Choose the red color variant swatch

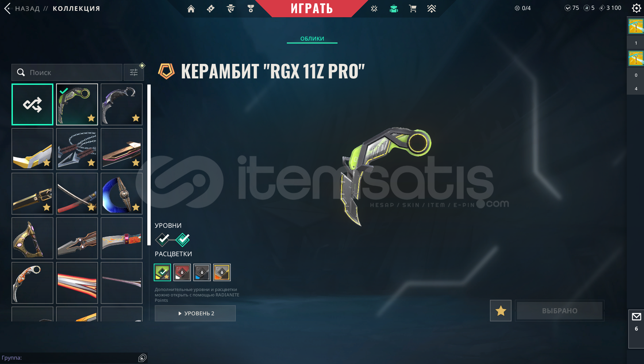point(182,272)
